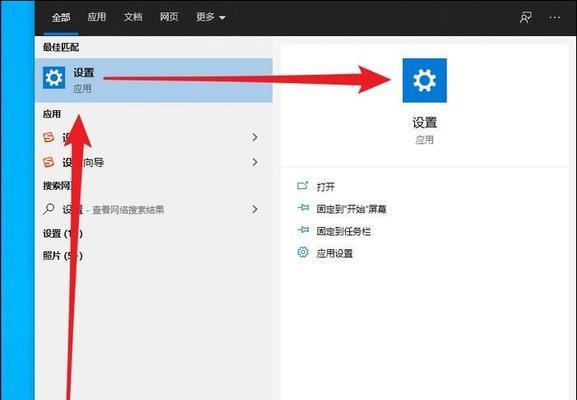Image resolution: width=577 pixels, height=400 pixels.
Task: Expand the first Sogou app result chevron
Action: (x=255, y=138)
